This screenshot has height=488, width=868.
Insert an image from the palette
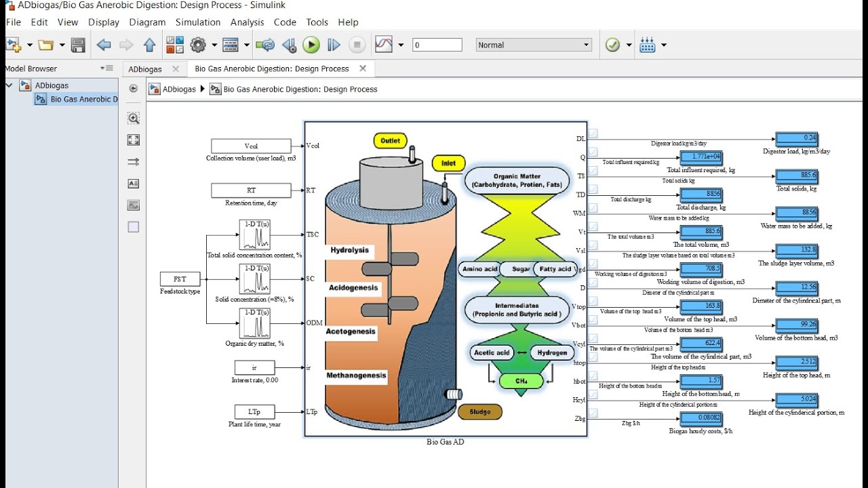[134, 205]
